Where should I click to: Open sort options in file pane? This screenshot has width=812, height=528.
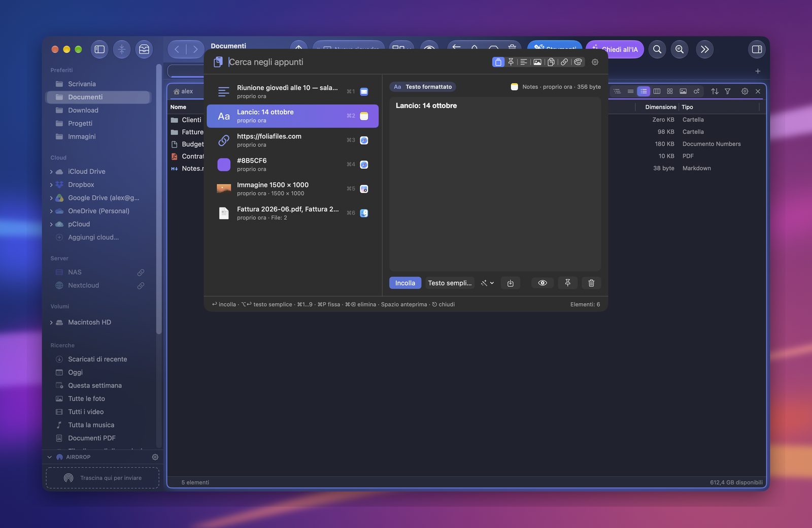[x=715, y=91]
